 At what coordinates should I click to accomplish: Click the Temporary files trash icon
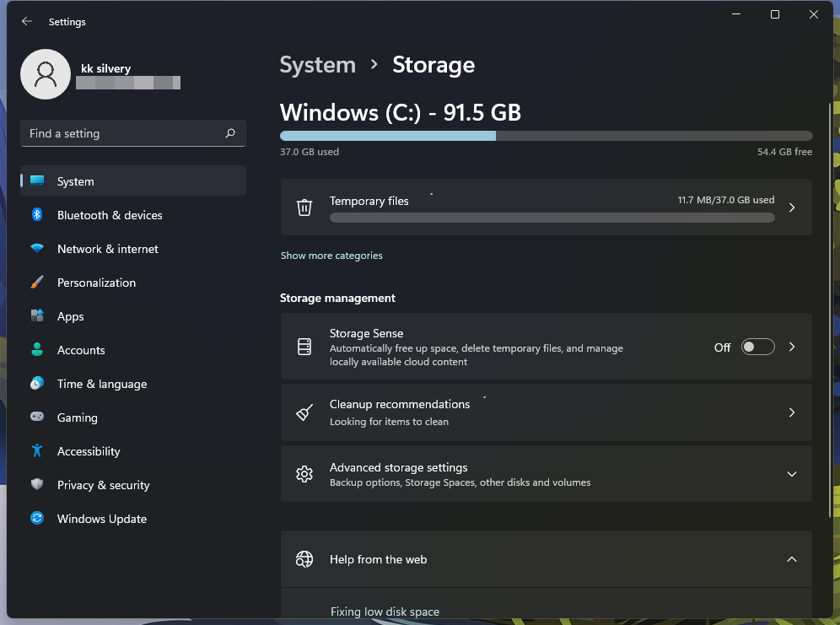[304, 207]
